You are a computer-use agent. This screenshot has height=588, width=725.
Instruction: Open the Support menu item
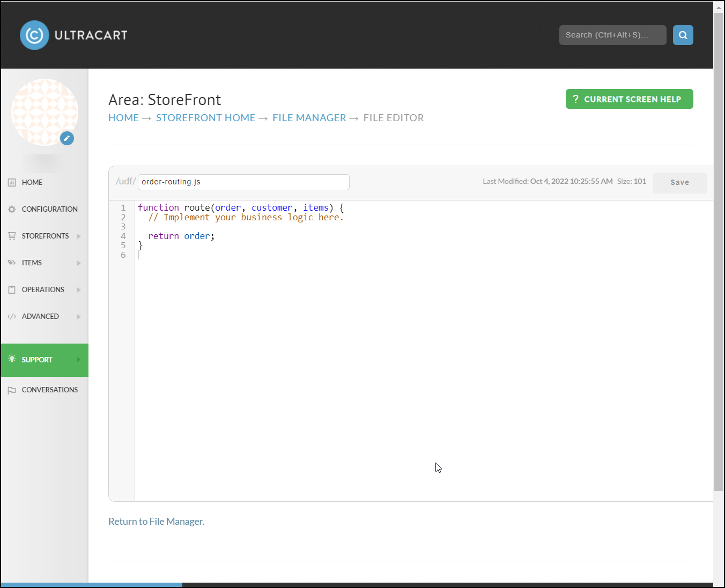tap(45, 360)
